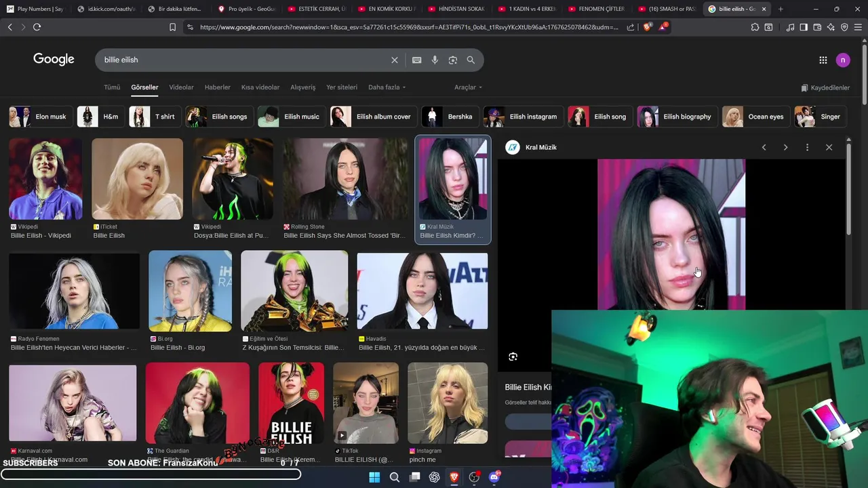
Task: Click the share icon in address bar
Action: click(x=631, y=27)
